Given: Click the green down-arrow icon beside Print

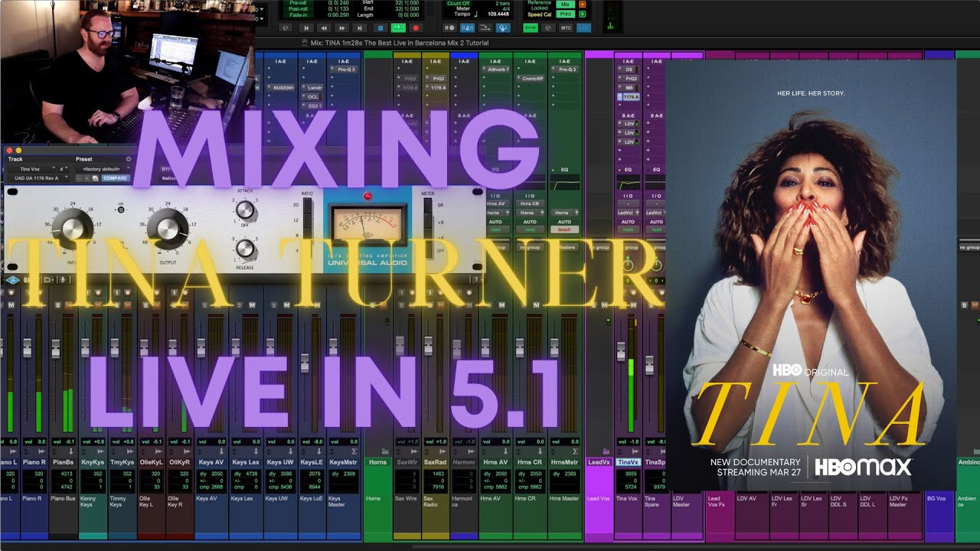Looking at the screenshot, I should (x=583, y=14).
